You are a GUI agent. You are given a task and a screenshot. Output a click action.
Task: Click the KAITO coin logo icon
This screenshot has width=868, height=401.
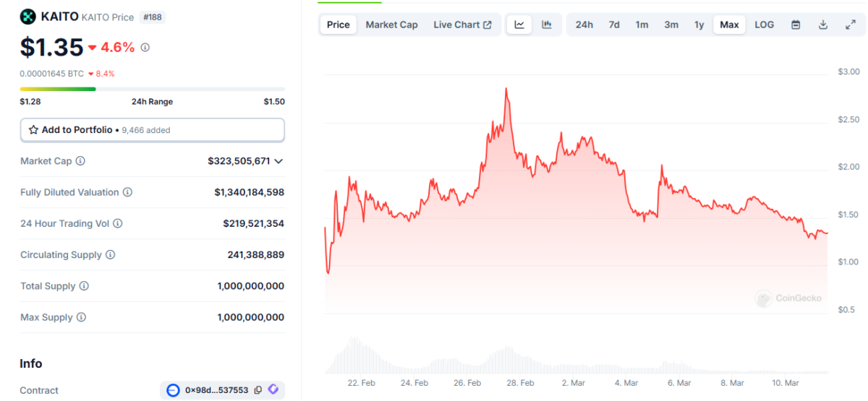pos(27,17)
